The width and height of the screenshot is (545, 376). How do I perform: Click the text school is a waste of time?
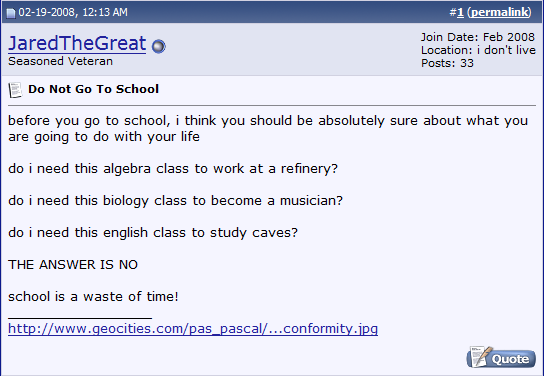pyautogui.click(x=93, y=297)
